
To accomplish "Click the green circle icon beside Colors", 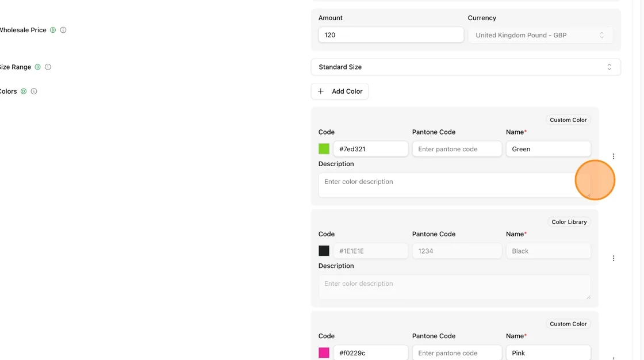I will pyautogui.click(x=24, y=91).
